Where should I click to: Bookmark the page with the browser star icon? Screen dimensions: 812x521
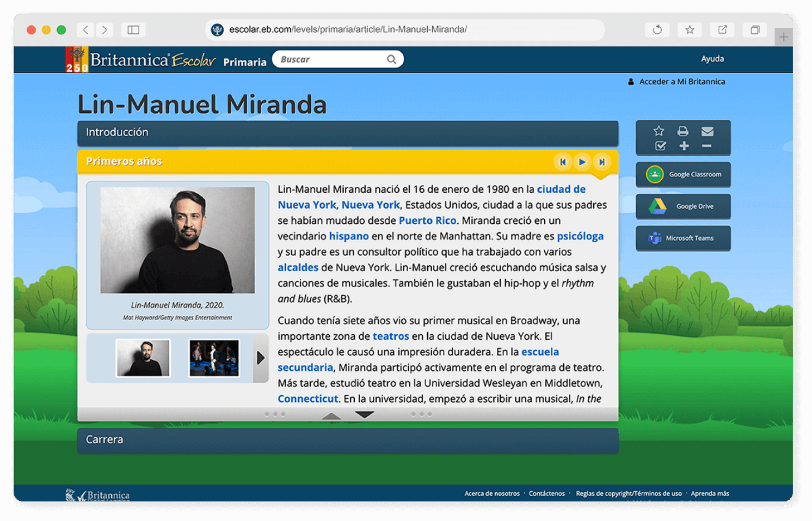click(x=690, y=29)
